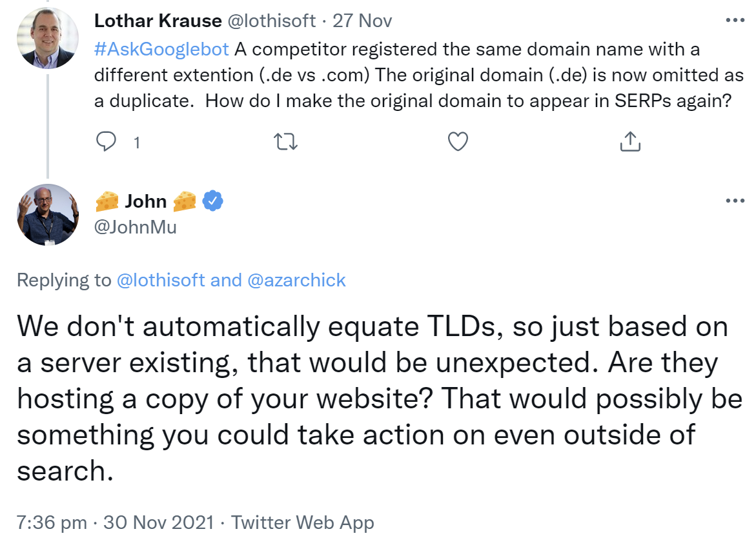Open Lothar Krause's display name

click(x=157, y=20)
